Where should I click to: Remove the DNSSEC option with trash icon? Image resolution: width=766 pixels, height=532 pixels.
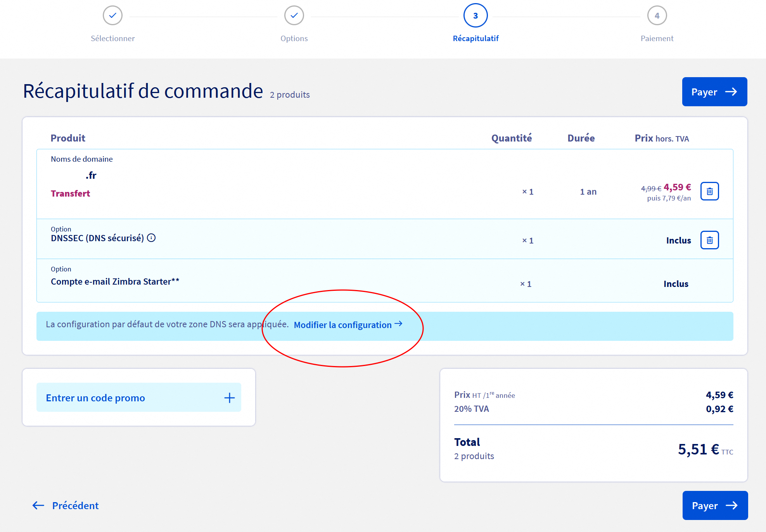709,240
